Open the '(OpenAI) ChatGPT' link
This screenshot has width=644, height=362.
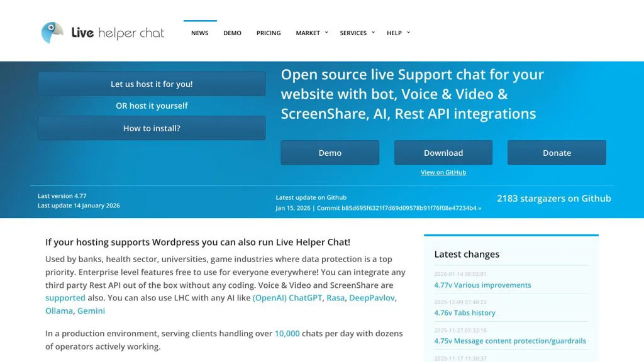[287, 298]
